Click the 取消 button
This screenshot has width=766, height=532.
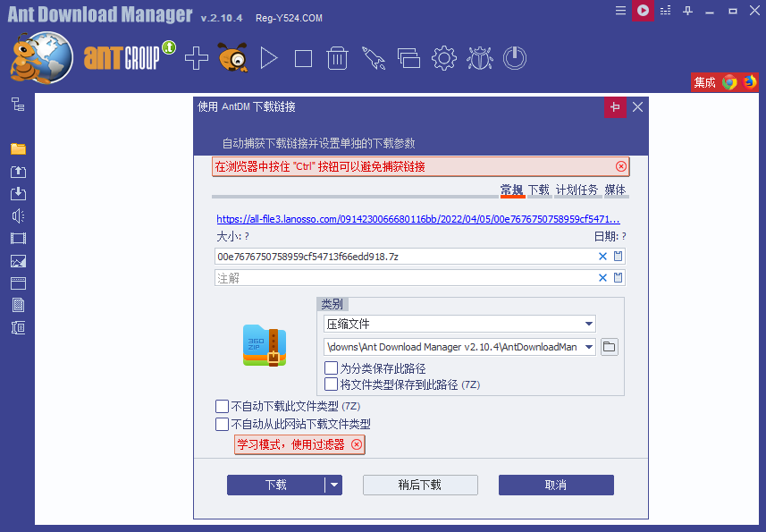tap(556, 486)
